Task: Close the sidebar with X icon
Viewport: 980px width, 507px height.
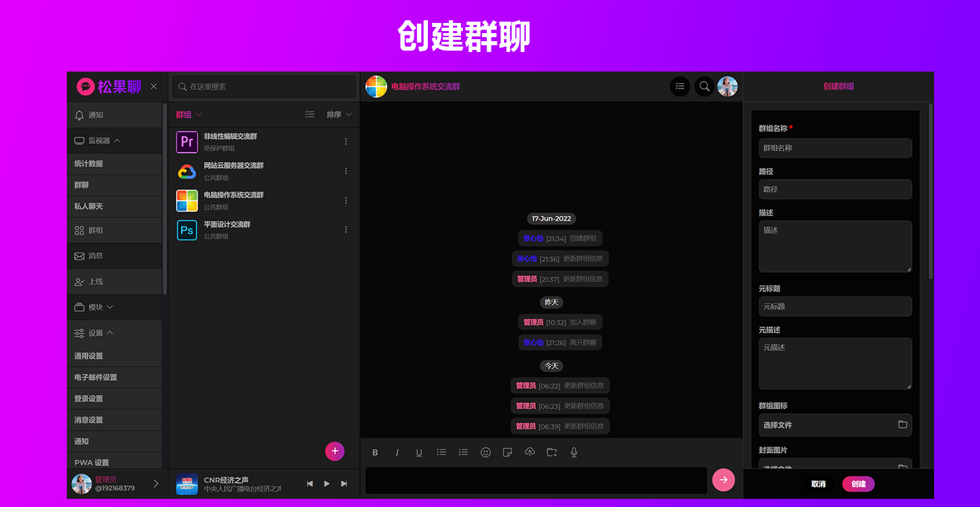Action: [x=154, y=86]
